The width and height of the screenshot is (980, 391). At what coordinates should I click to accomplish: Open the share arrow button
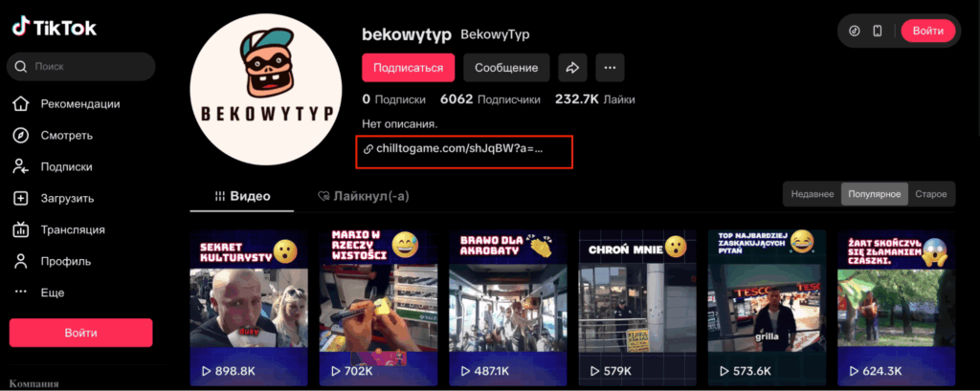(572, 68)
